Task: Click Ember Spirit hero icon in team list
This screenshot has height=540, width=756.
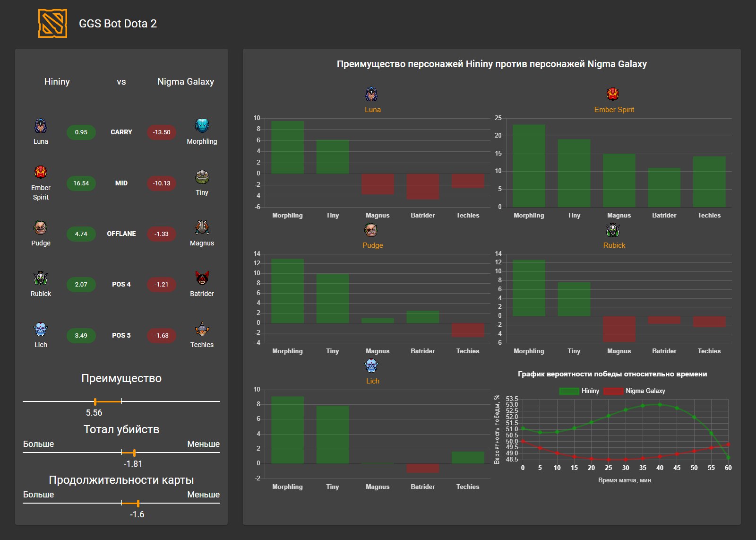Action: [x=41, y=172]
